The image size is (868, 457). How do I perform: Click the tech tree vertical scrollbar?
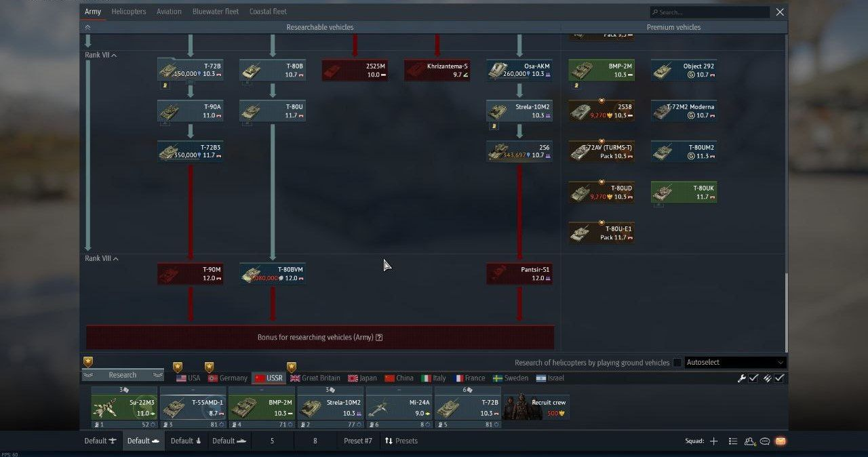pyautogui.click(x=786, y=312)
